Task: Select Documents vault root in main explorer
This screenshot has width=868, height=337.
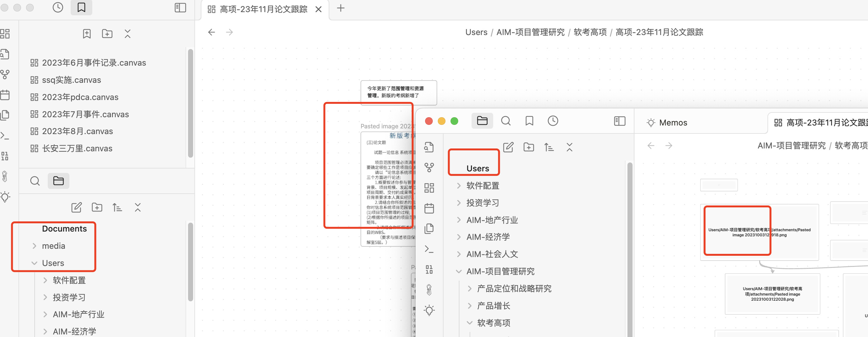Action: (64, 229)
